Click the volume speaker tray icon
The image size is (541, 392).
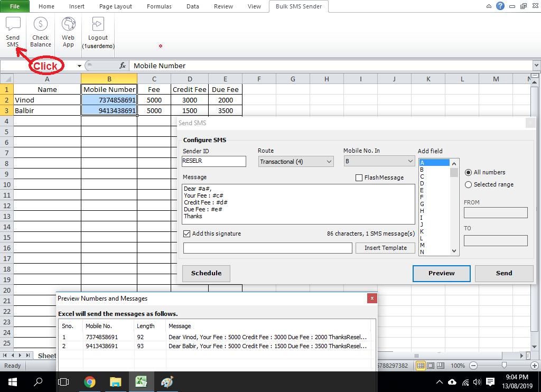pyautogui.click(x=477, y=382)
